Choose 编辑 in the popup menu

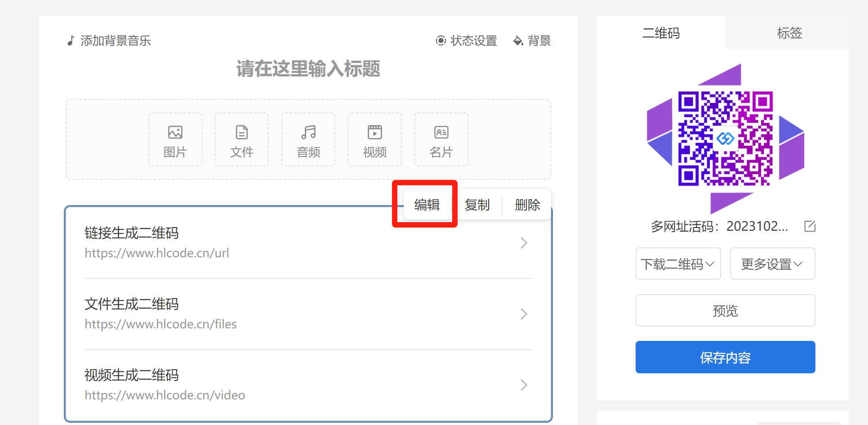click(x=427, y=205)
